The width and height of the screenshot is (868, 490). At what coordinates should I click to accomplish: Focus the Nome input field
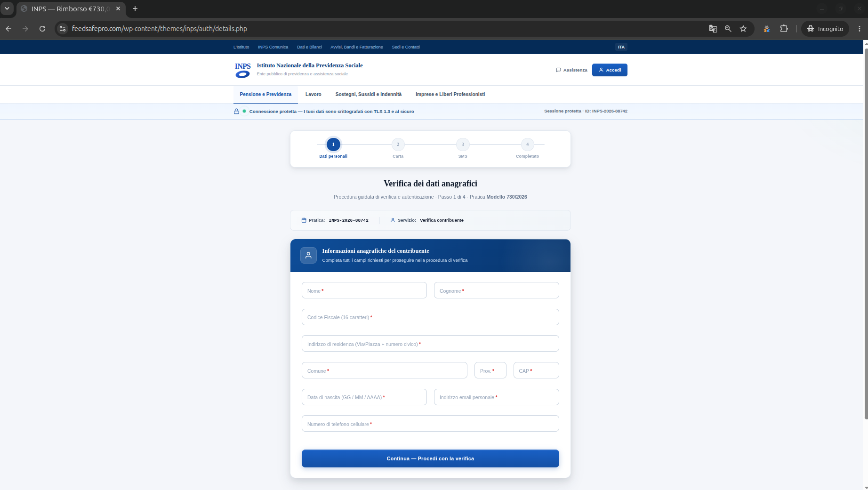(x=364, y=290)
